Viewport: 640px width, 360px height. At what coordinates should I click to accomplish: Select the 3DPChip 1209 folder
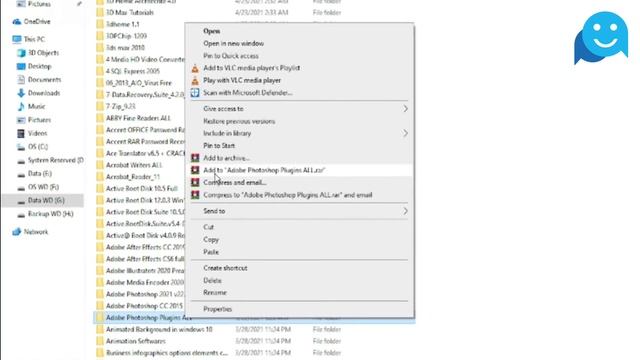[127, 36]
